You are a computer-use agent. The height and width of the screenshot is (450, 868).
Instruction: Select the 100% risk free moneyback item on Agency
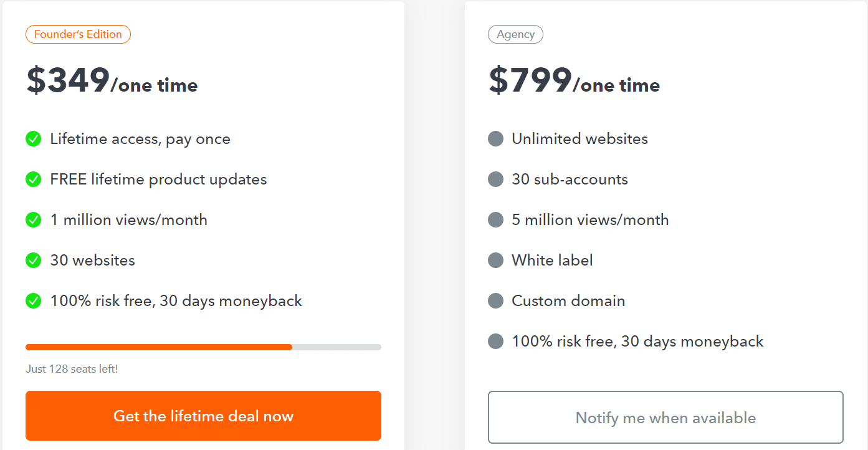coord(637,341)
